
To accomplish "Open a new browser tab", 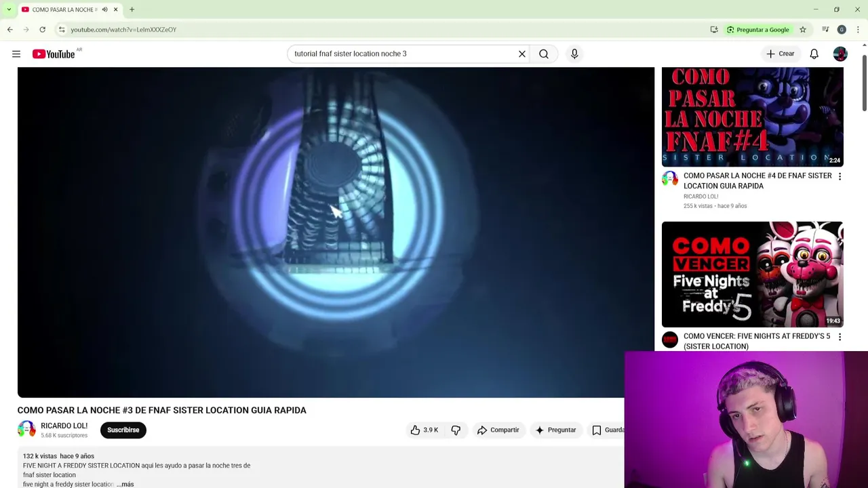I will 132,9.
